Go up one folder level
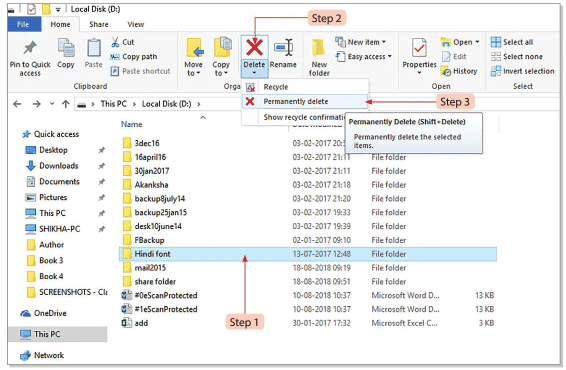 (65, 104)
